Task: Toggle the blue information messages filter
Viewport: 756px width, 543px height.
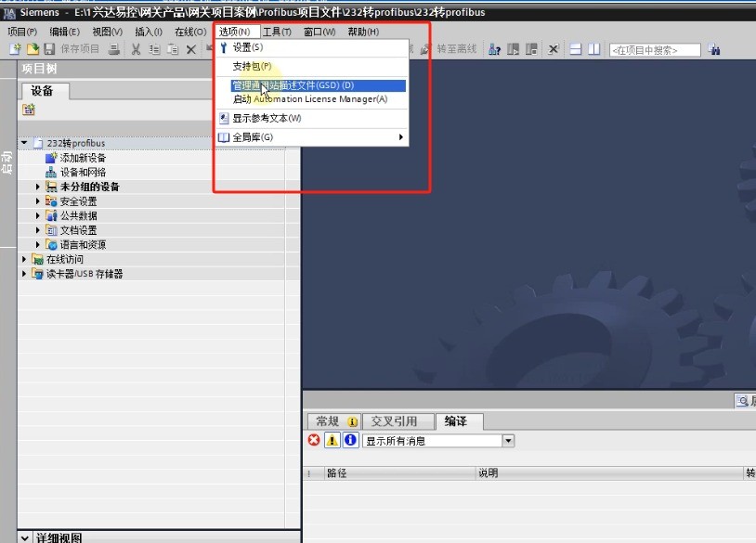Action: pos(350,440)
